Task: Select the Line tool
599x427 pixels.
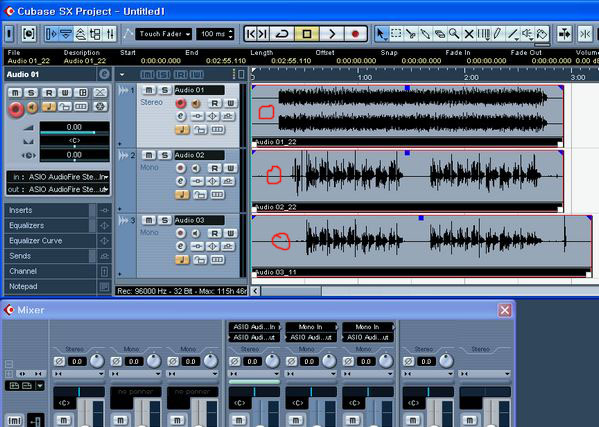Action: coord(513,34)
